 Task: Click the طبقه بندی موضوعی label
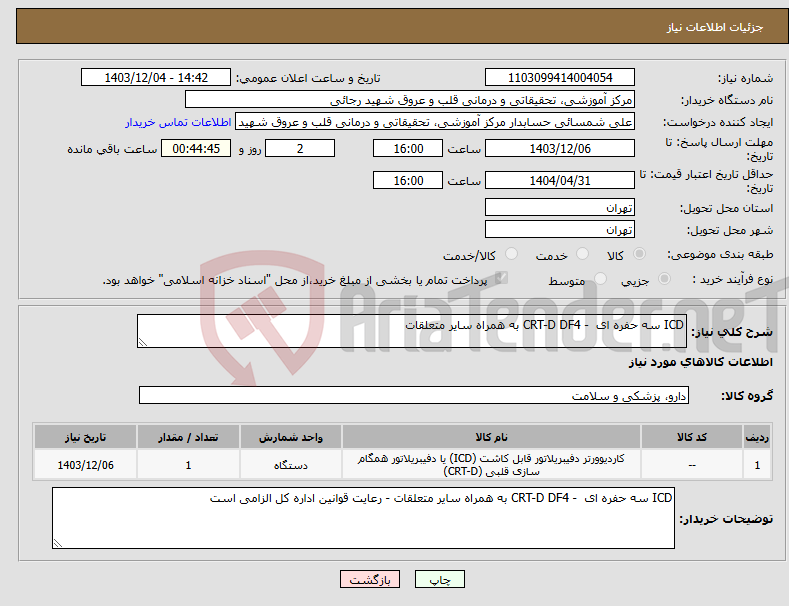720,255
